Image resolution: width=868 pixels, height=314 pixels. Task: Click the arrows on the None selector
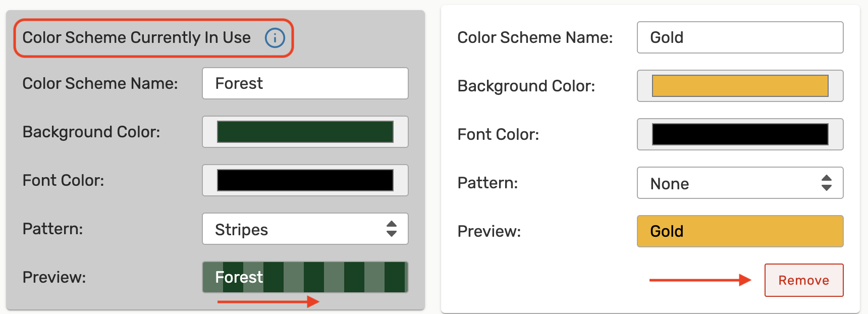click(x=826, y=183)
